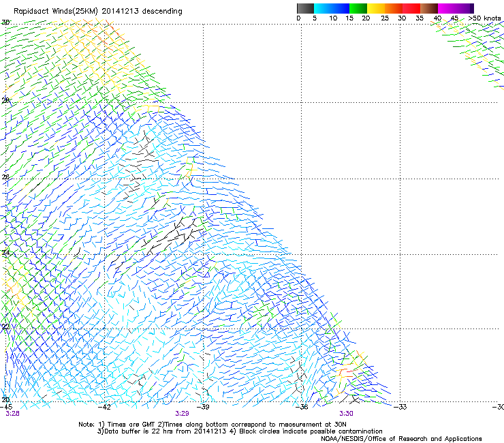Click the longitude label '-36'

coord(302,407)
